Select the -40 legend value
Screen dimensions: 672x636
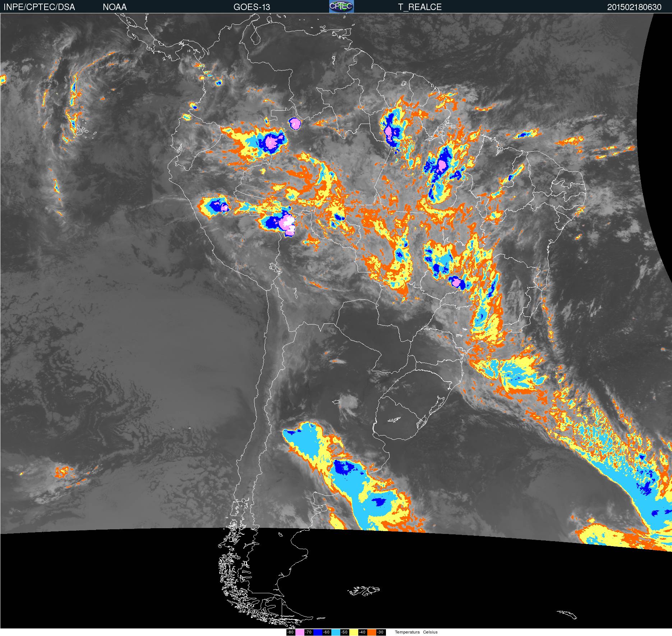click(x=362, y=632)
